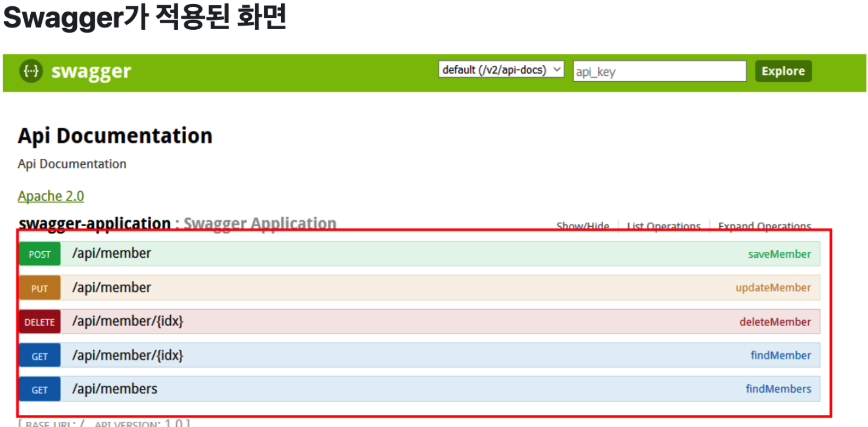Click the Expand Operations link
The height and width of the screenshot is (427, 868).
click(x=765, y=226)
